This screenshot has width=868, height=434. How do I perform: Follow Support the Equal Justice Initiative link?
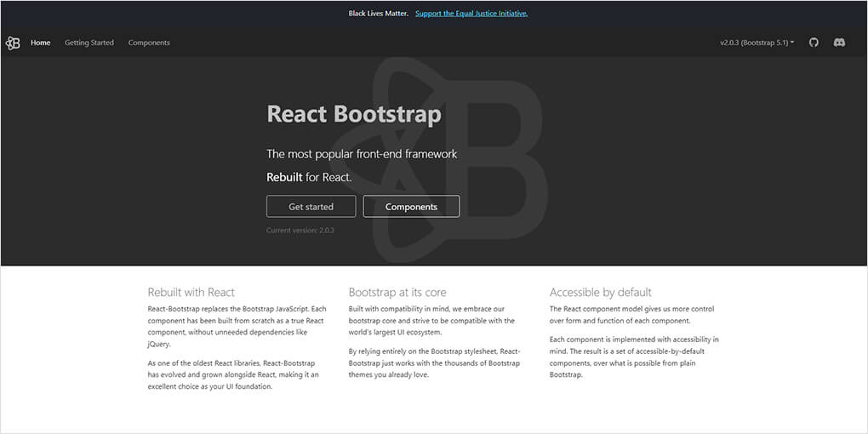[x=471, y=14]
